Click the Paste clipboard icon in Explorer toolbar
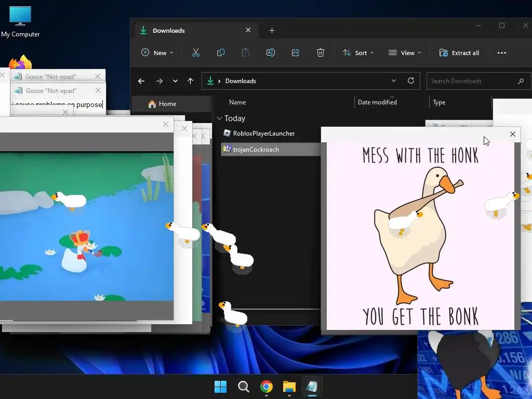Viewport: 532px width, 399px height. [x=246, y=52]
